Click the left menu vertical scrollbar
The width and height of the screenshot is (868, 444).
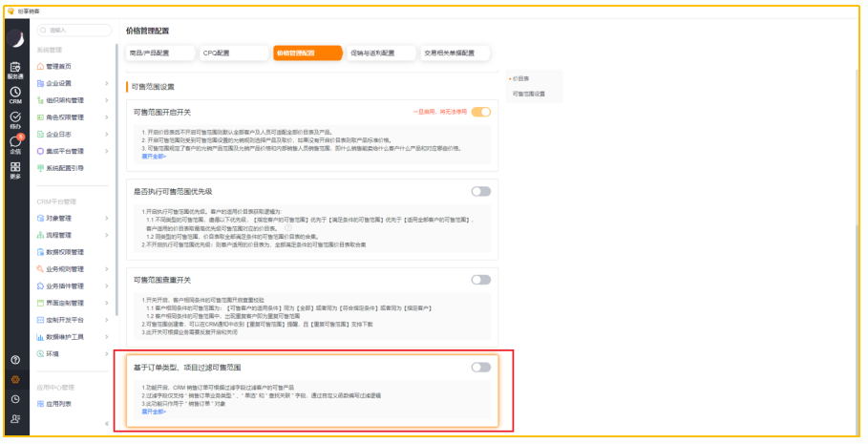[116, 180]
